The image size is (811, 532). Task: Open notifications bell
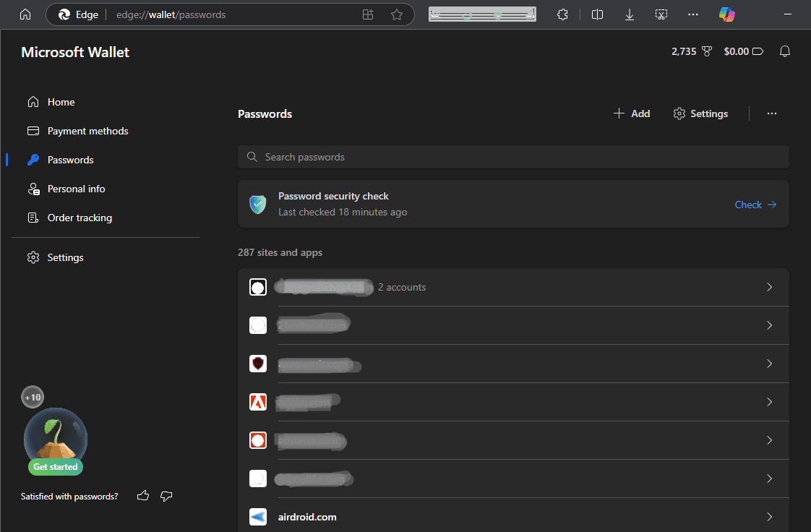pos(785,51)
